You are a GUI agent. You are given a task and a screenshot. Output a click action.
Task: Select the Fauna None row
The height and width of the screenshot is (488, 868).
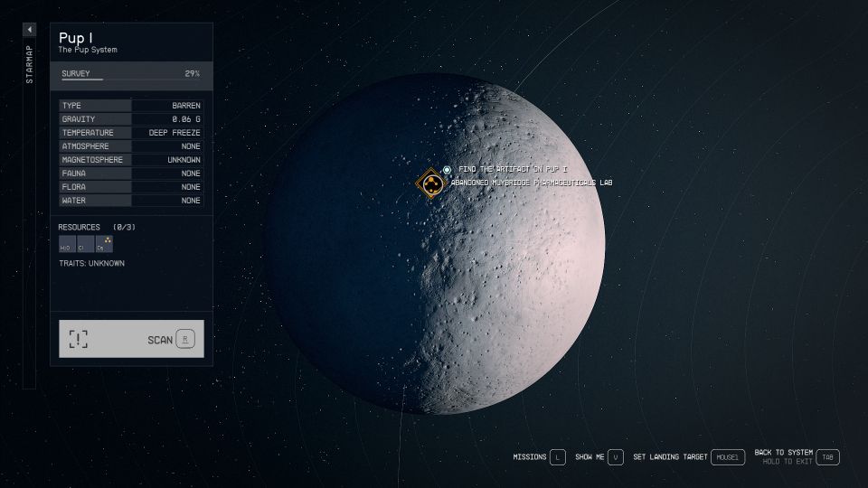click(131, 174)
